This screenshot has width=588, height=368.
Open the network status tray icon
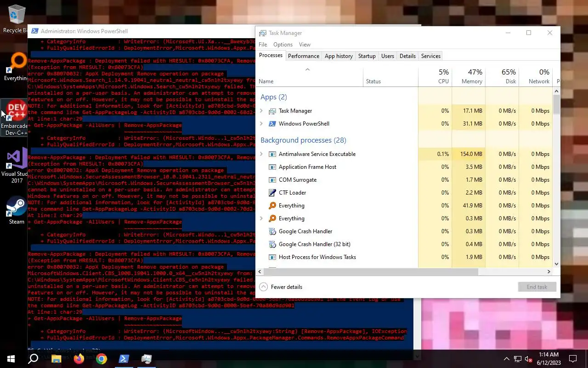tap(518, 359)
